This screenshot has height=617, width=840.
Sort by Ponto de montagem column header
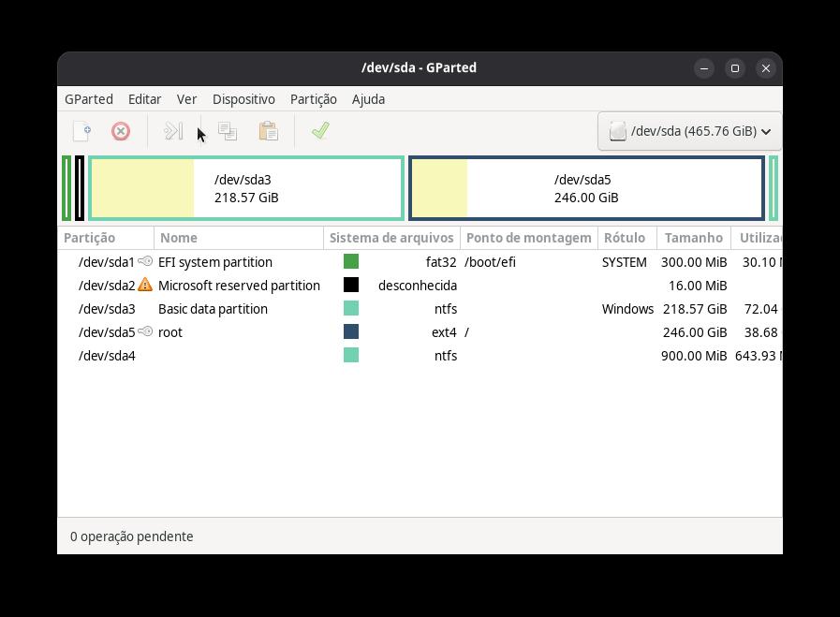point(529,238)
